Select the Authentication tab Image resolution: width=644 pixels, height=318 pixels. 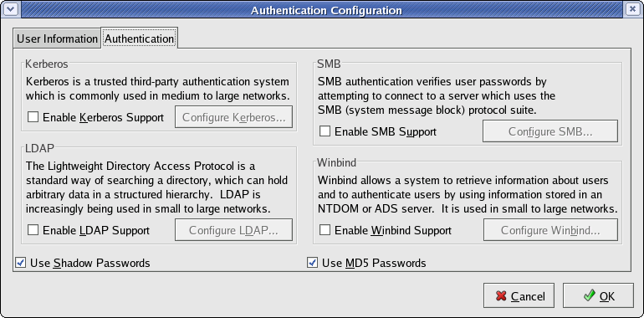tap(140, 38)
